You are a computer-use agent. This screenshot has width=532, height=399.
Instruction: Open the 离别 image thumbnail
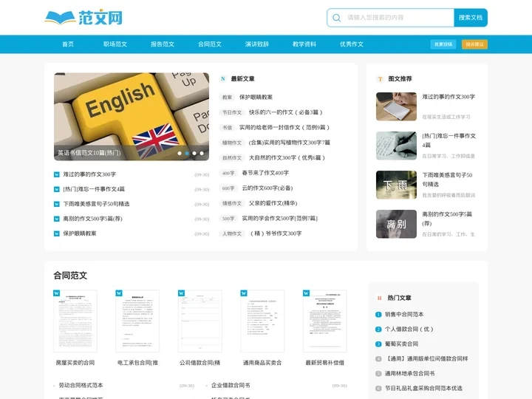pos(396,224)
